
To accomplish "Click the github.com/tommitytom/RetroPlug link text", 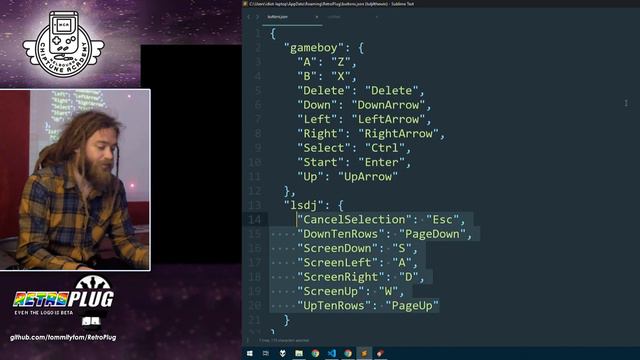I will [63, 338].
